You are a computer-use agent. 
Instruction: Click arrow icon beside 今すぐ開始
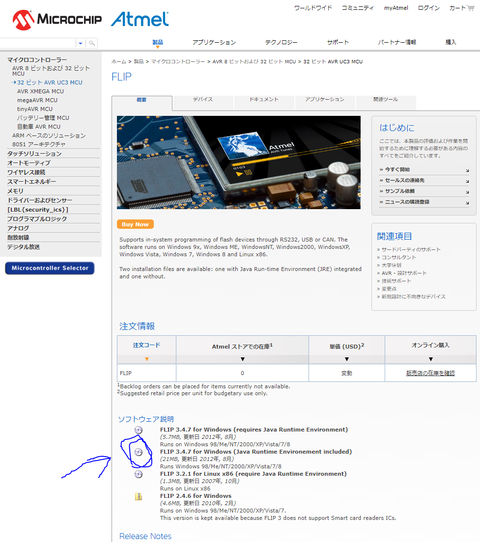point(467,170)
